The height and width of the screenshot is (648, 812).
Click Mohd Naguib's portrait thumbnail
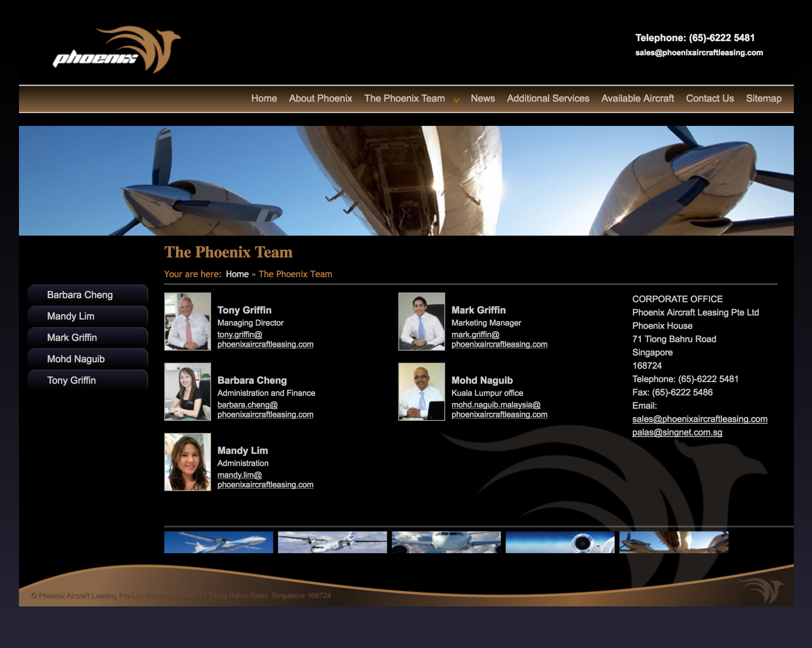coord(421,392)
